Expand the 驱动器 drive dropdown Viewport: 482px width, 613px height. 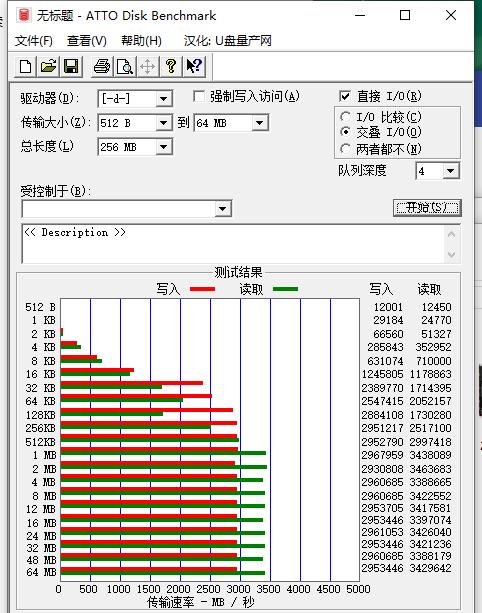pos(164,99)
